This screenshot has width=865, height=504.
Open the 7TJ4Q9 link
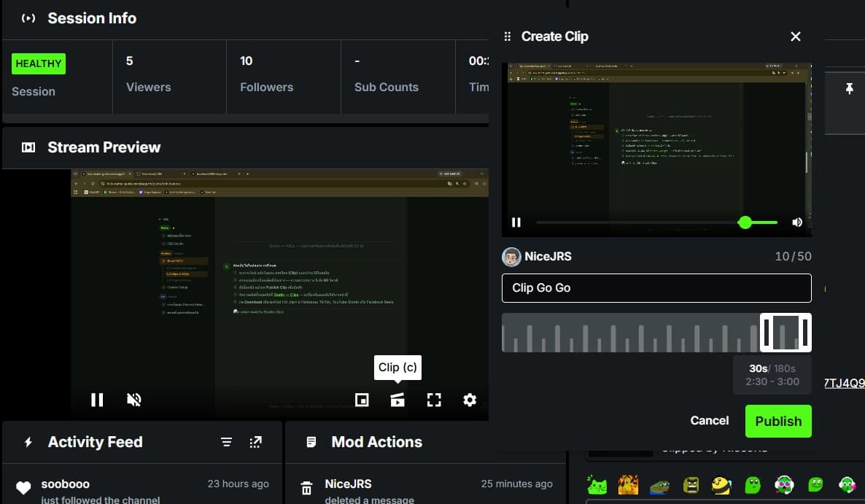point(845,383)
